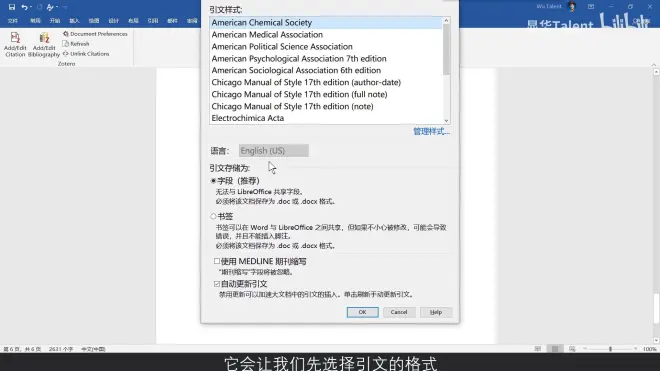Click style list scroll-up arrow

[x=446, y=21]
